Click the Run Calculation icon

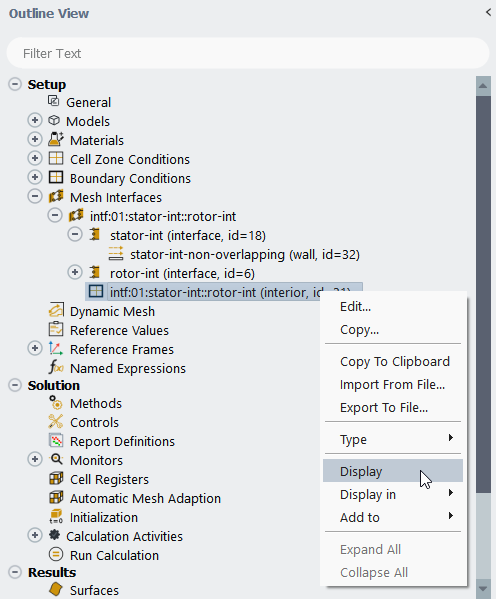[56, 554]
